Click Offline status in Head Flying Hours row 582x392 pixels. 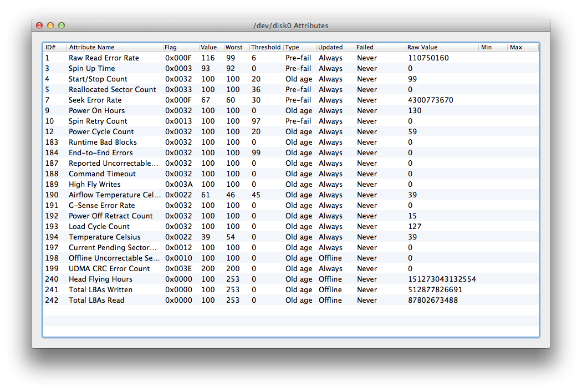coord(330,279)
